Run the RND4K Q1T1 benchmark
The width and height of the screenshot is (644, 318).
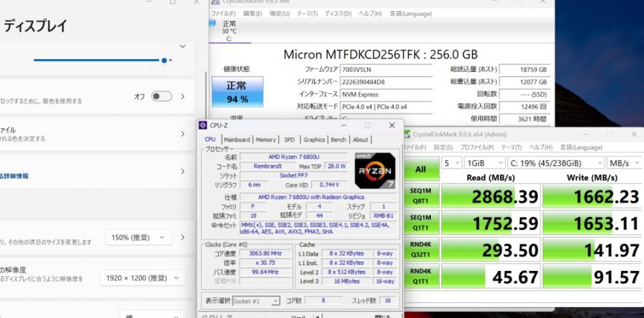coord(421,276)
